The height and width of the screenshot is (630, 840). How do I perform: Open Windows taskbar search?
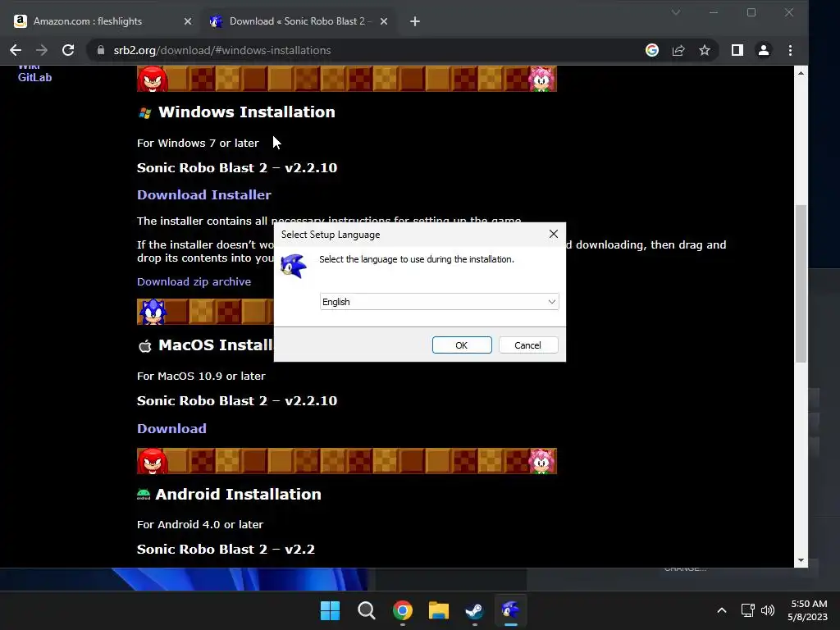(x=367, y=610)
